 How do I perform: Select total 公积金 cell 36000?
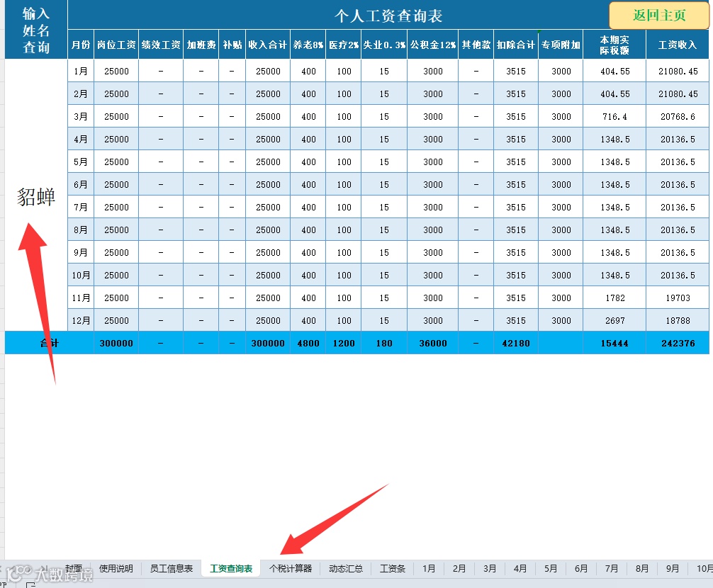[433, 343]
